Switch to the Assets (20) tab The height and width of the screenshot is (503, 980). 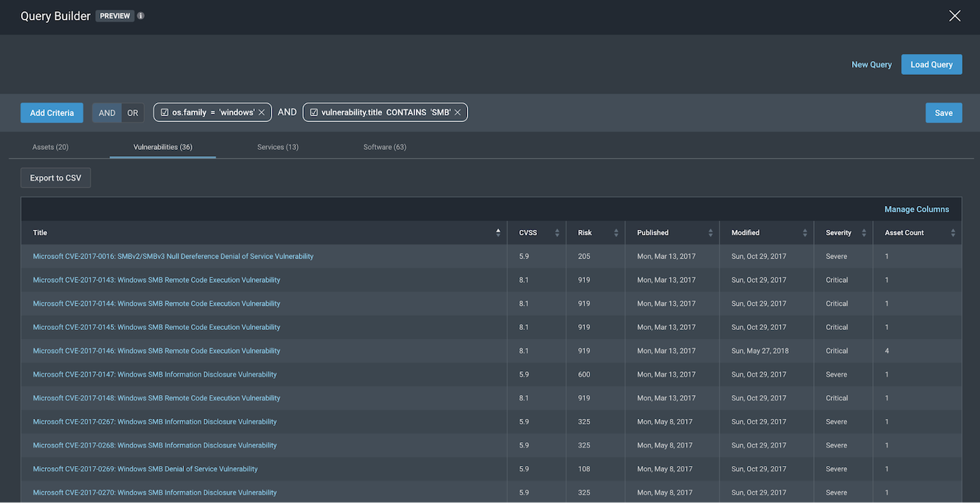click(50, 147)
